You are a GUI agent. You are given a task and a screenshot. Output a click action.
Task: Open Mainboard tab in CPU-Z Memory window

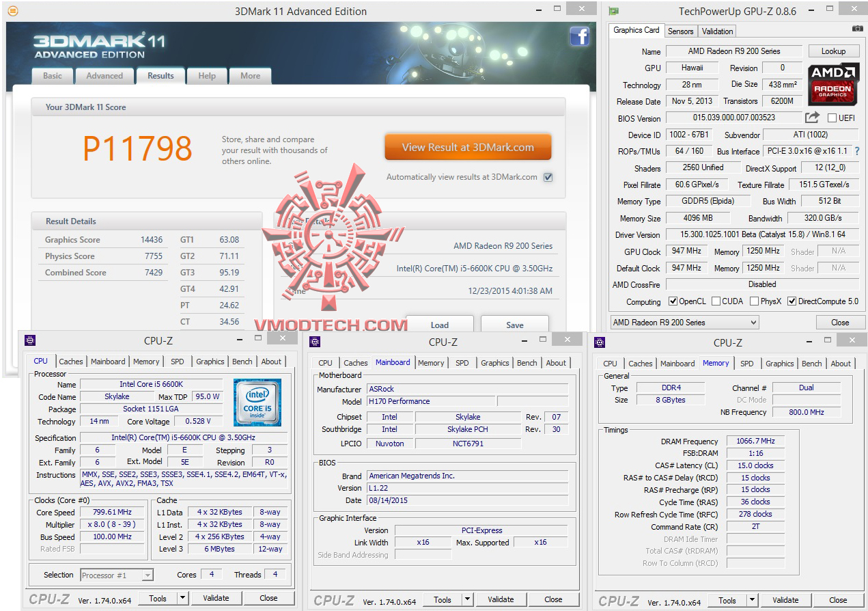(677, 364)
